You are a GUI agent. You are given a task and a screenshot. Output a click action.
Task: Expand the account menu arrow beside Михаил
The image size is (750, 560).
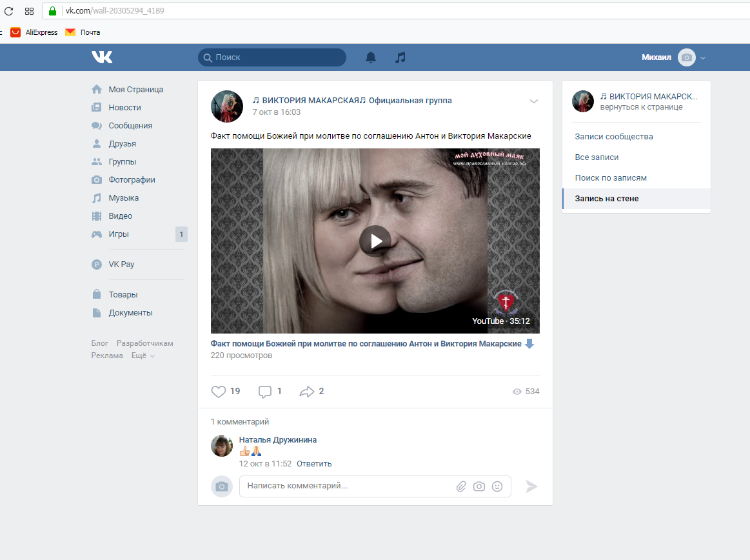(703, 58)
